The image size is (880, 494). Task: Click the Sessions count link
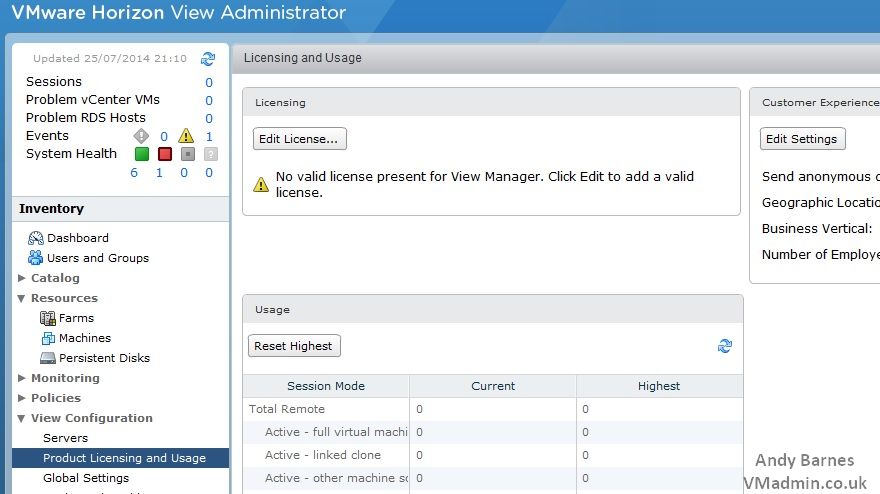[x=209, y=83]
